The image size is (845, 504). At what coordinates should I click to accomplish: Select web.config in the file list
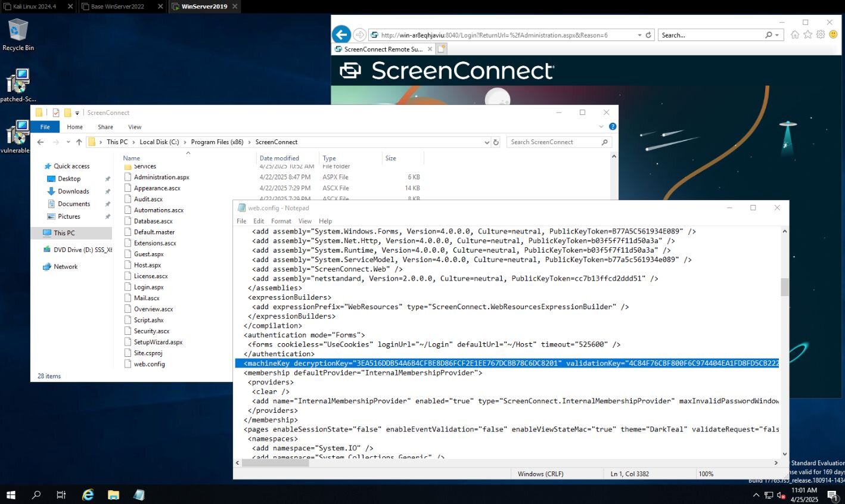(149, 364)
